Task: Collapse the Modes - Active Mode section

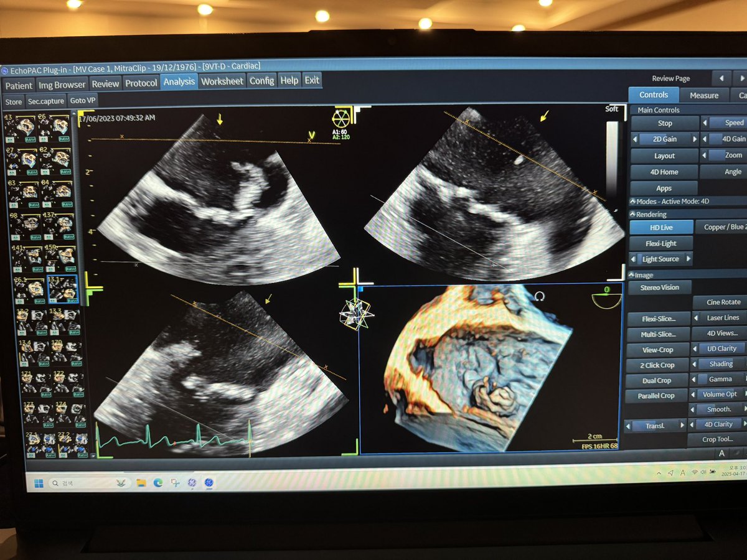Action: [632, 202]
